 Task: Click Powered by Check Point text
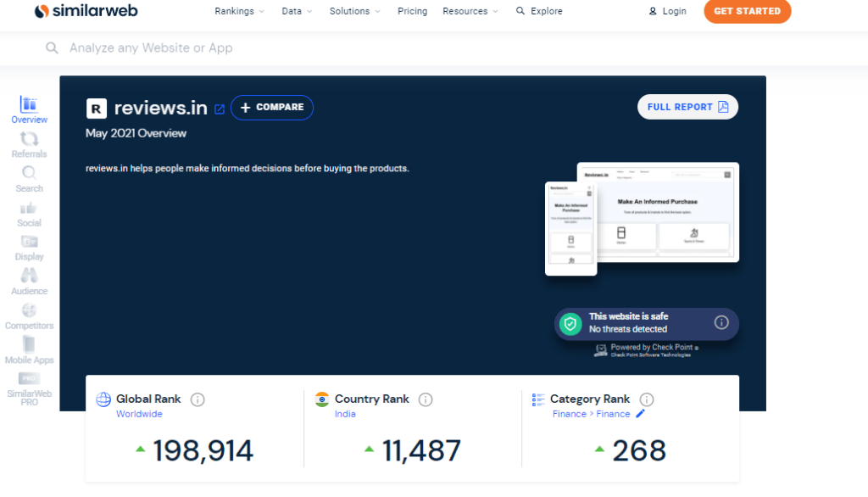(x=652, y=348)
